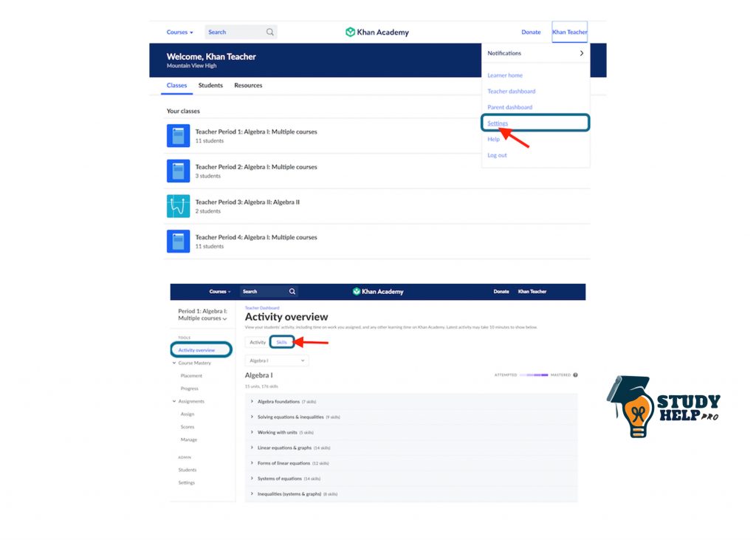Click Khan Teacher in lower dark header

[532, 292]
